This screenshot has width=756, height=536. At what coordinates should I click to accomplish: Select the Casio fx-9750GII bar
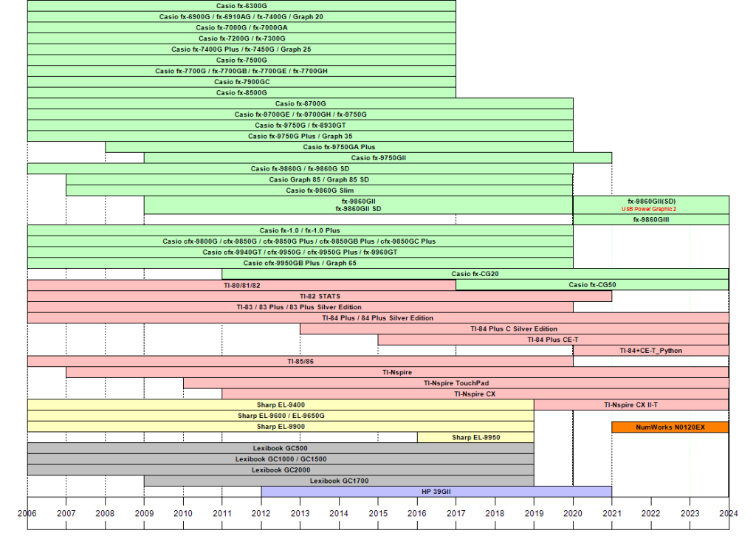coord(378,157)
